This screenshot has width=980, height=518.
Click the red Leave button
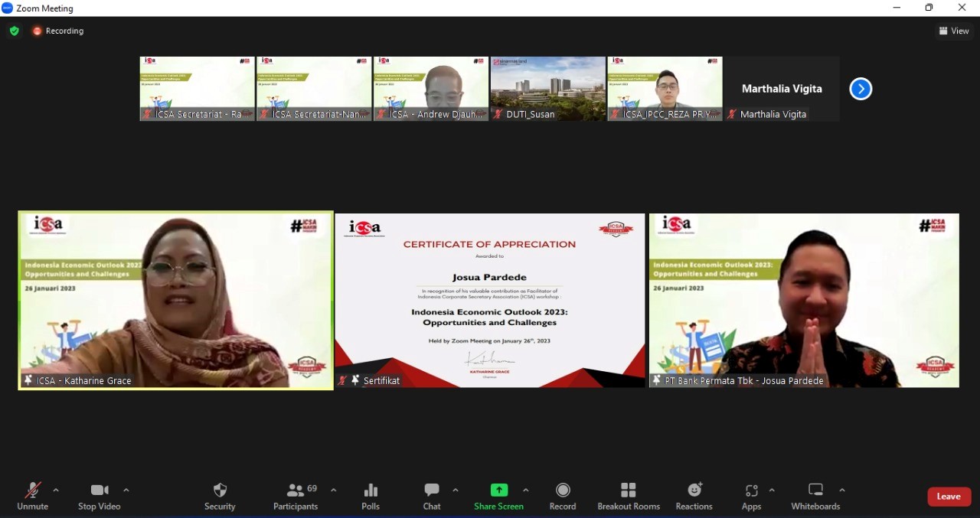coord(949,497)
